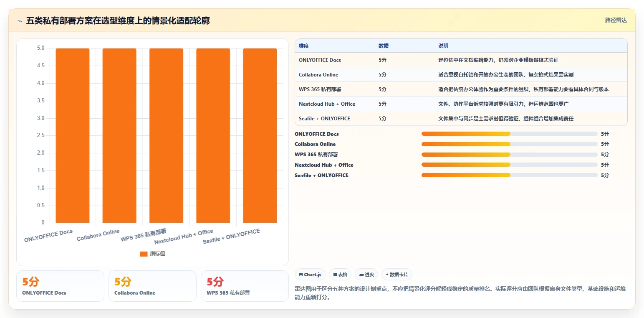
Task: Click the WPS 365 私有部署 label beside its progress bar
Action: pos(316,155)
